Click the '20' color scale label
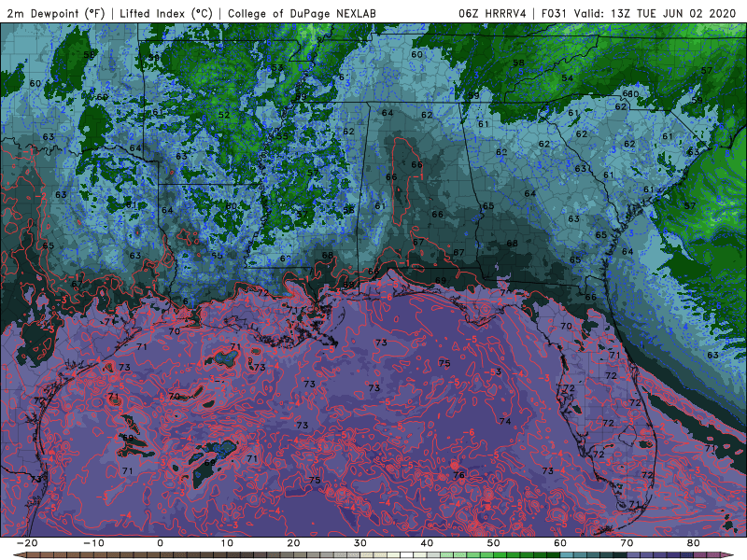Screen dimensions: 747x560 point(293,543)
